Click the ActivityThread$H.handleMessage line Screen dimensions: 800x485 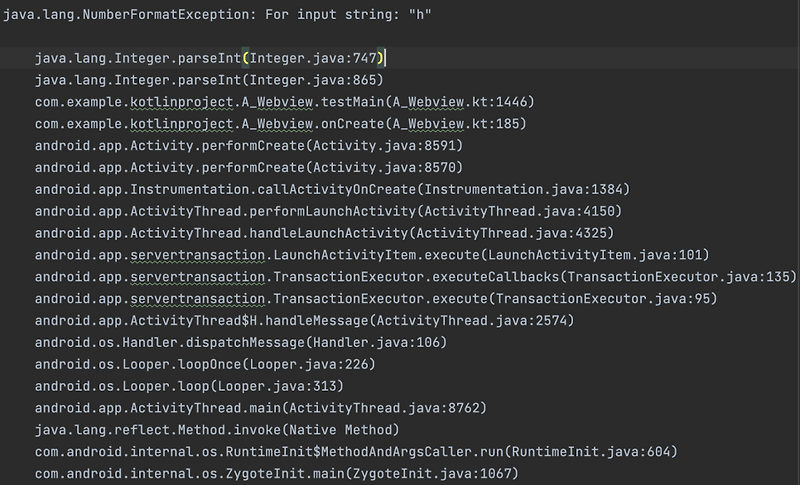tap(305, 321)
